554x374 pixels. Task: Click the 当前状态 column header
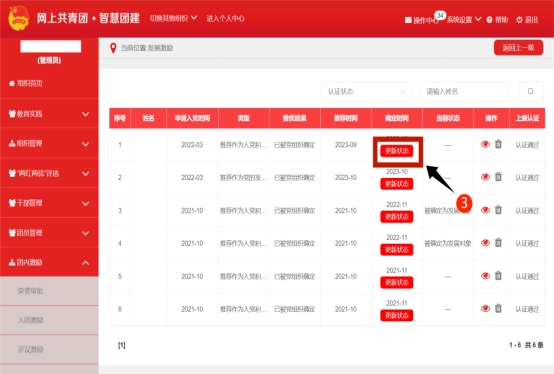[448, 118]
